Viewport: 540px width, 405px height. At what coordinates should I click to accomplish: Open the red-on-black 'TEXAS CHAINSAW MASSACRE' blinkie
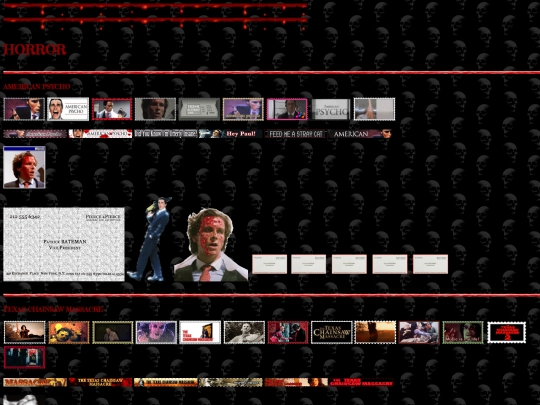(361, 382)
